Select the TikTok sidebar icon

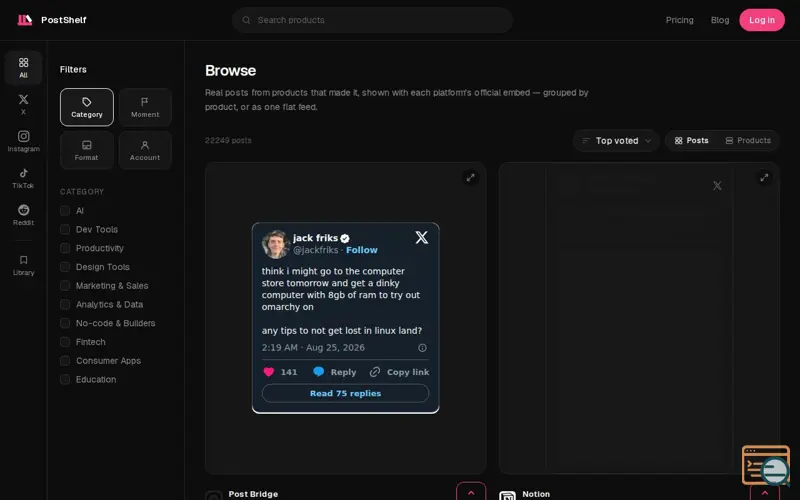(x=23, y=178)
